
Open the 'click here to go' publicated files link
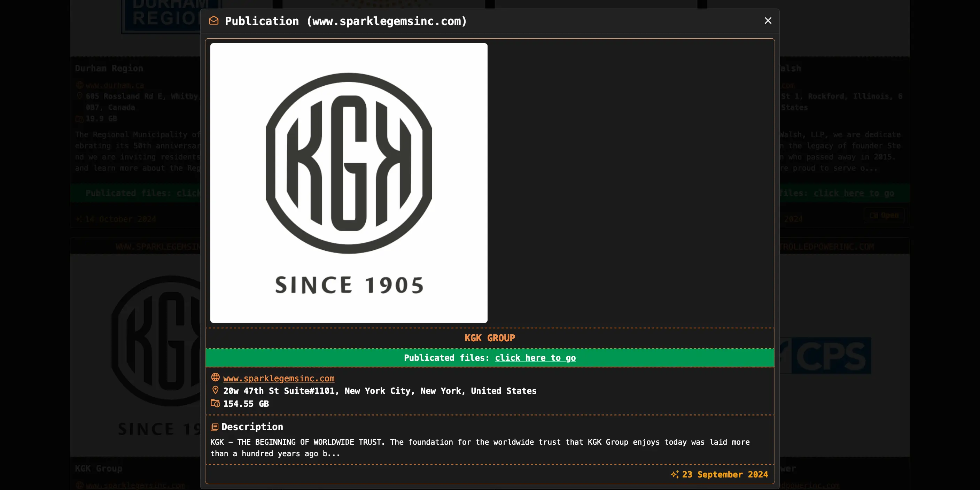click(535, 358)
